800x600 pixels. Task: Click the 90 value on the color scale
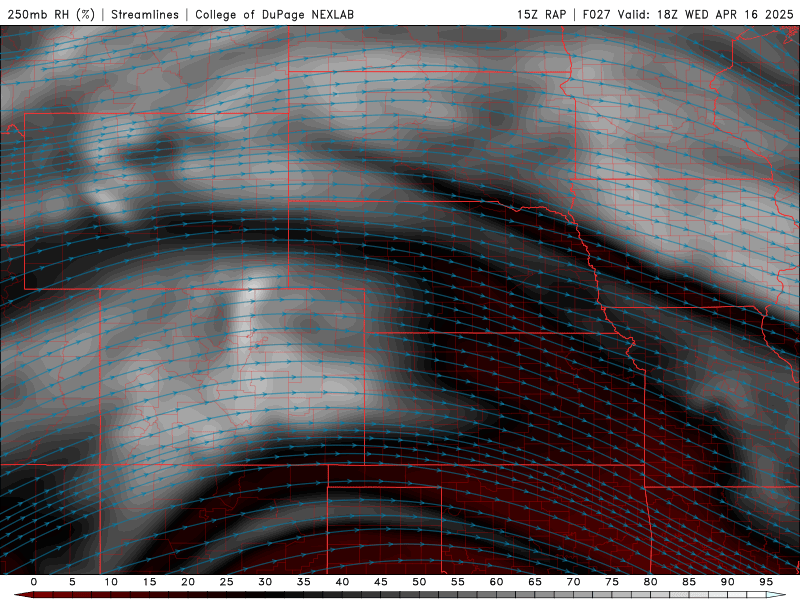(x=727, y=582)
